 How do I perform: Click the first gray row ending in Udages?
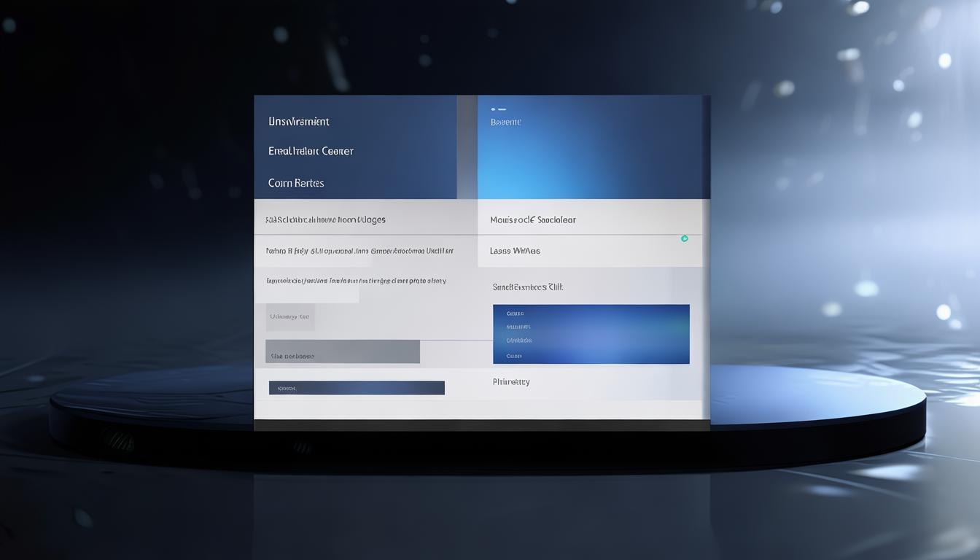coord(326,219)
